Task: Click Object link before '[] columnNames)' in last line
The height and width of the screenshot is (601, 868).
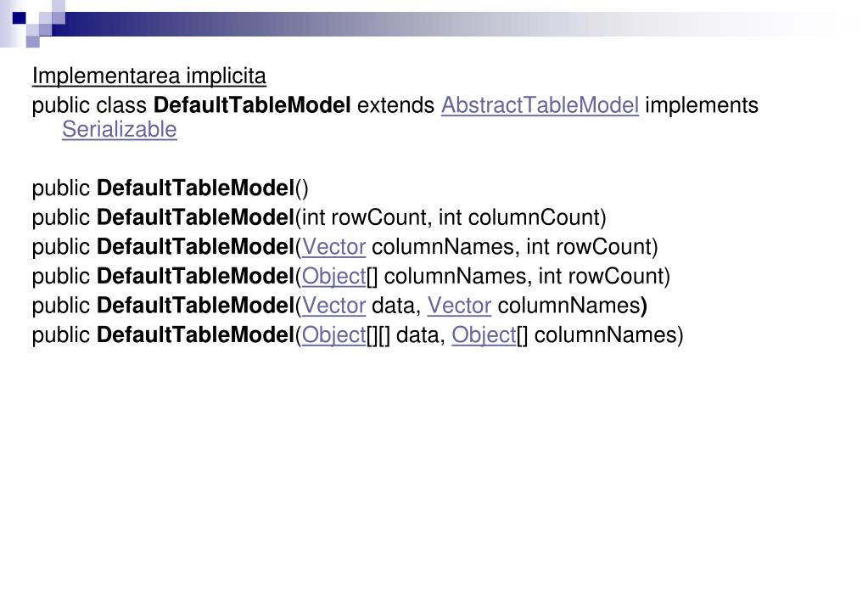Action: click(484, 335)
